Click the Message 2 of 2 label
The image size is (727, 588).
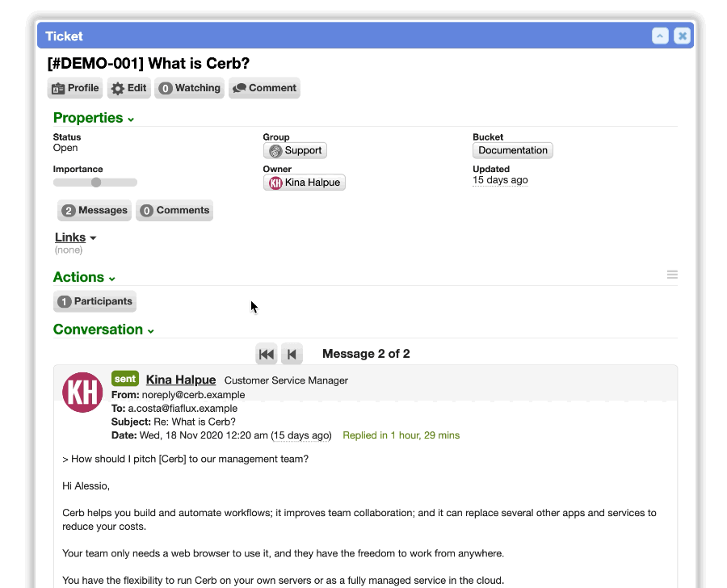(x=366, y=354)
